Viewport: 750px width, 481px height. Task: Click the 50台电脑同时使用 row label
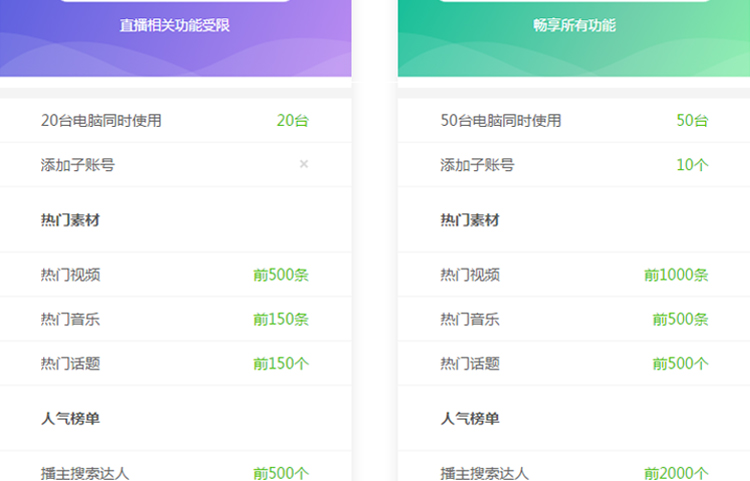click(x=501, y=121)
